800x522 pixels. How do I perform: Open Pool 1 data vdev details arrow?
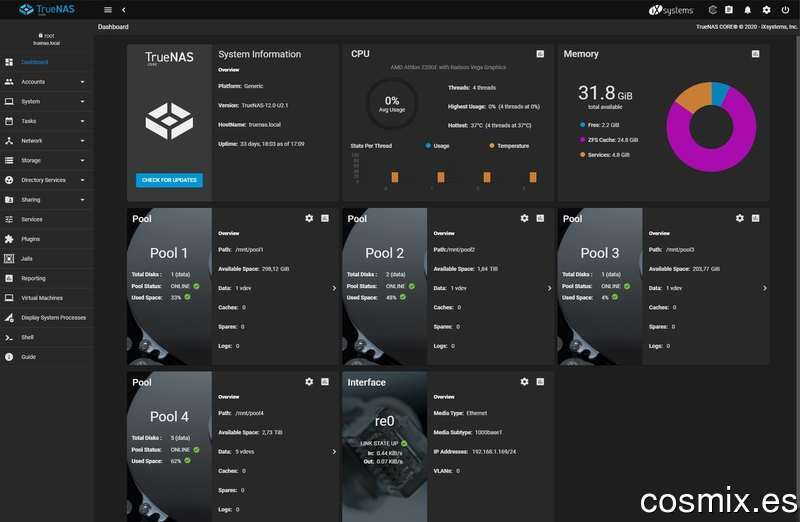click(334, 288)
